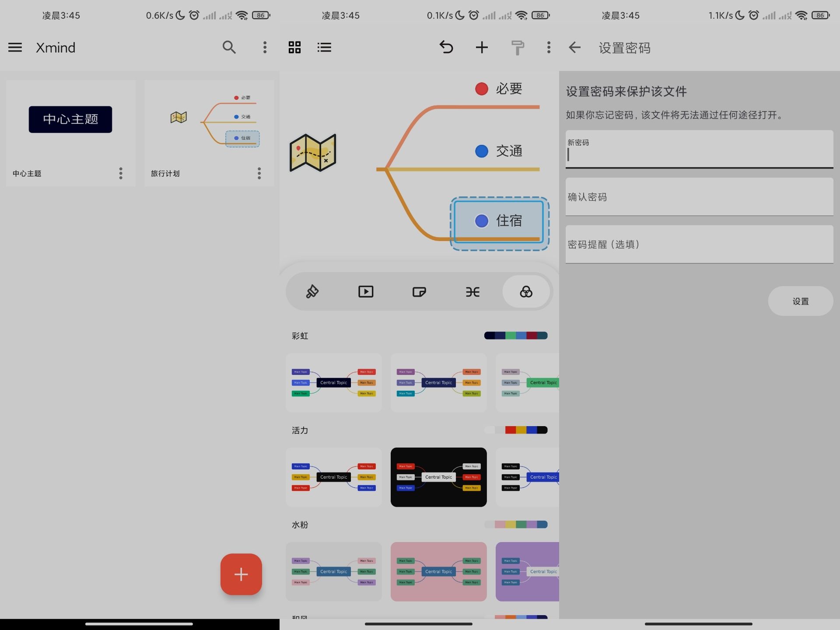The height and width of the screenshot is (630, 840).
Task: Switch to grid view icon
Action: (294, 47)
